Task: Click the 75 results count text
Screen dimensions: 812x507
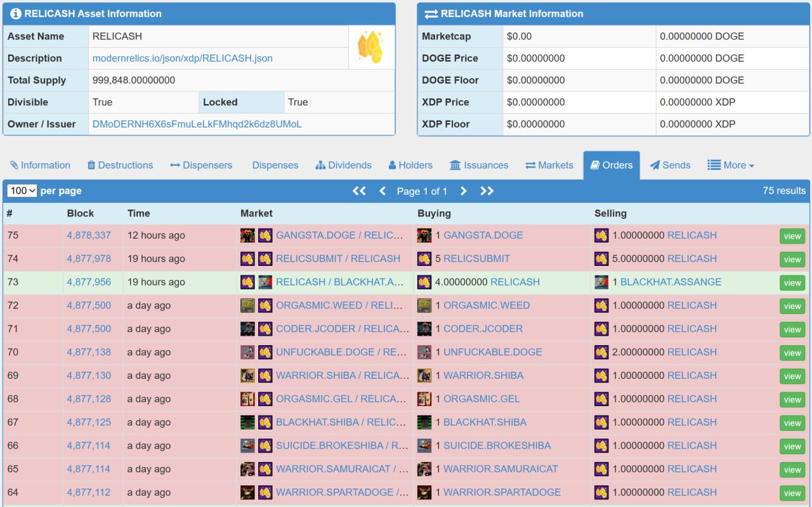Action: tap(784, 191)
